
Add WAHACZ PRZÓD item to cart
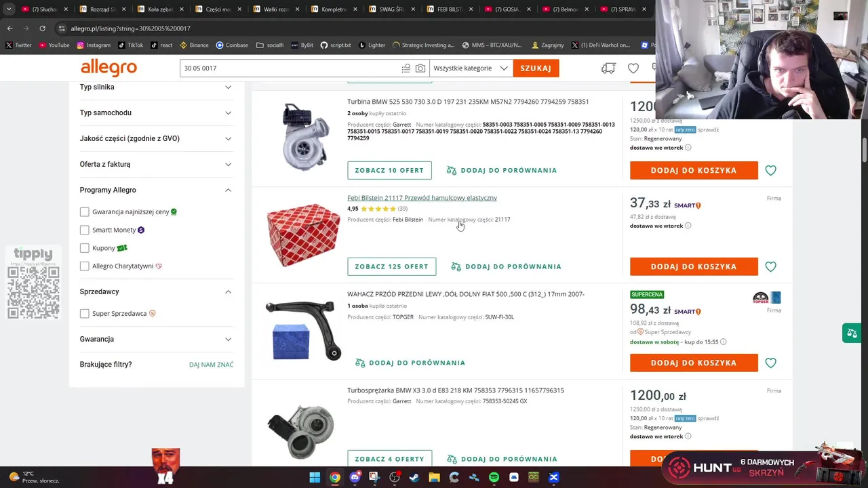(694, 363)
